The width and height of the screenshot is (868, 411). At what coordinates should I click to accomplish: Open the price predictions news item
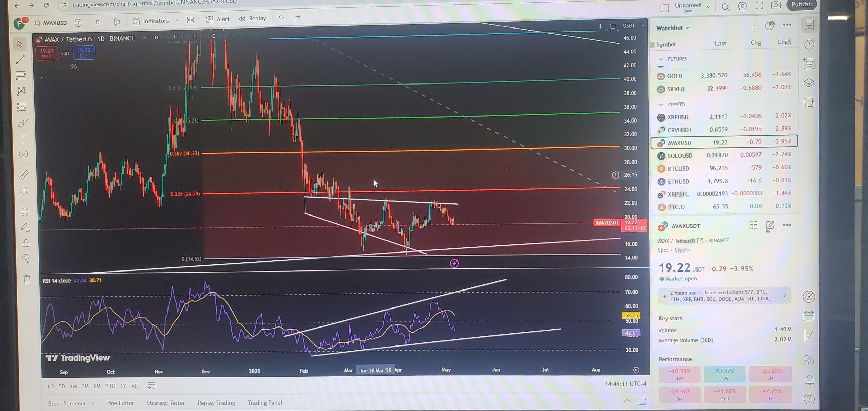[725, 295]
